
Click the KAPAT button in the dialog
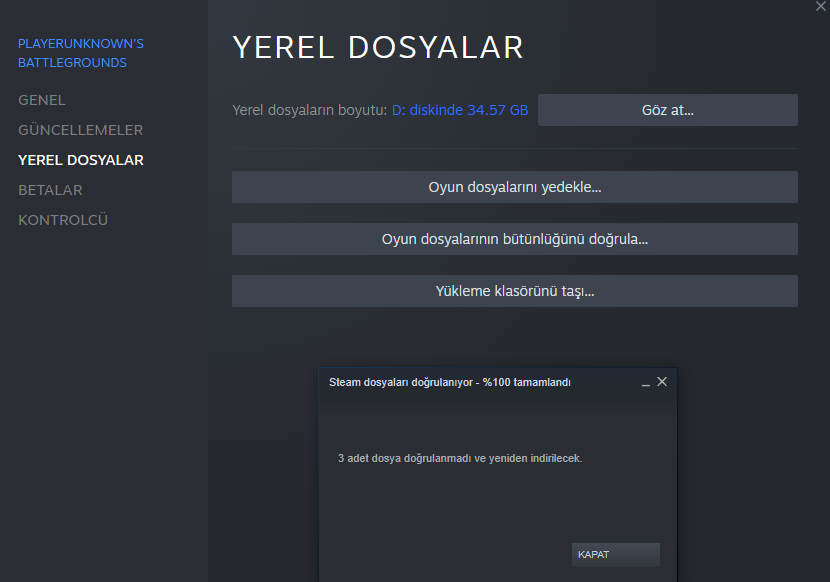(x=616, y=554)
